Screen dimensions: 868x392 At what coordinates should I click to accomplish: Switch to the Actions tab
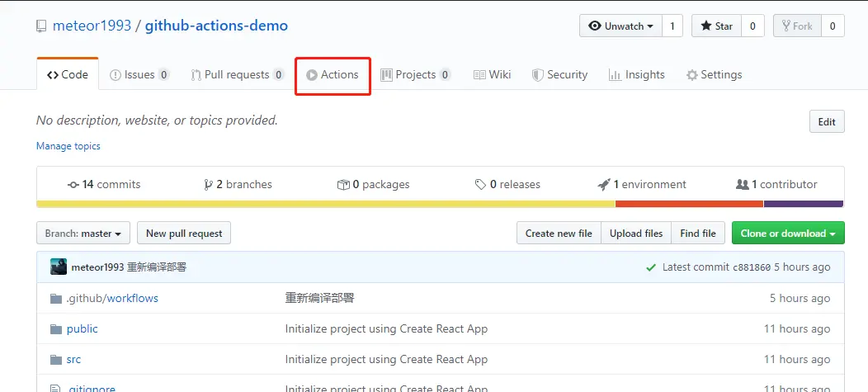333,75
